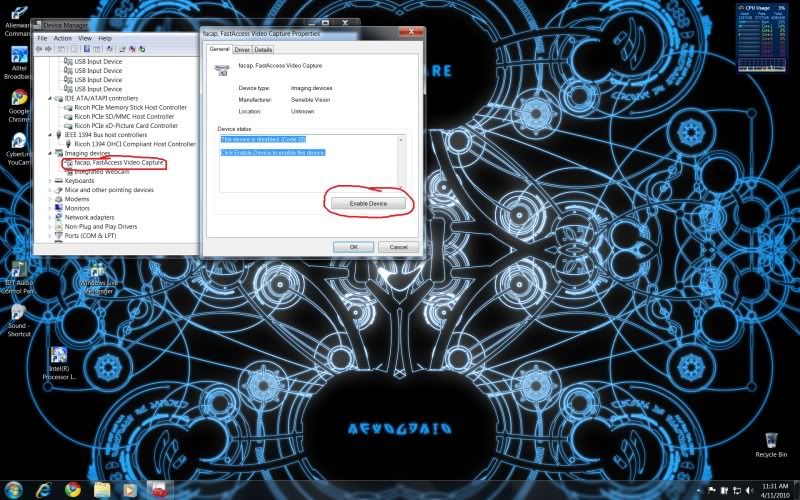Expand the Network adapters category
The width and height of the screenshot is (800, 500).
(50, 217)
